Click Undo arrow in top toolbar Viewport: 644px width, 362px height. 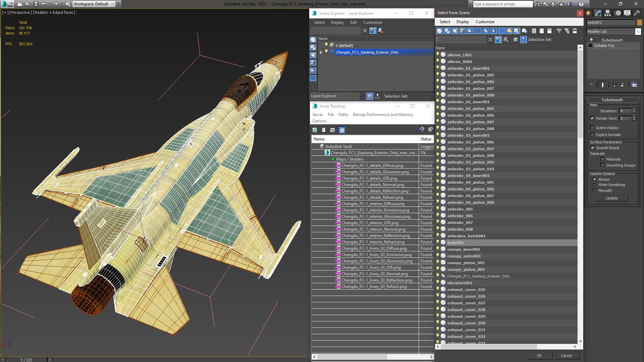tap(44, 4)
